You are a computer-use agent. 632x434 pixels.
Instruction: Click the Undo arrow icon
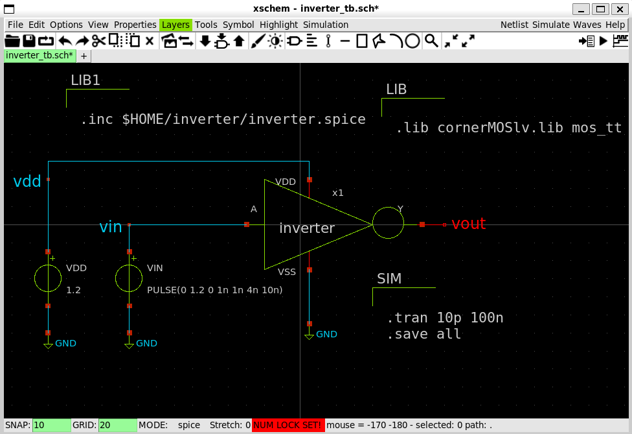64,41
